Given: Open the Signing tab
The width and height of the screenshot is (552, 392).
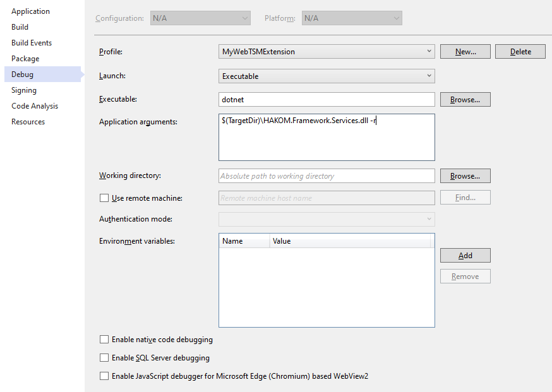Looking at the screenshot, I should [x=24, y=90].
